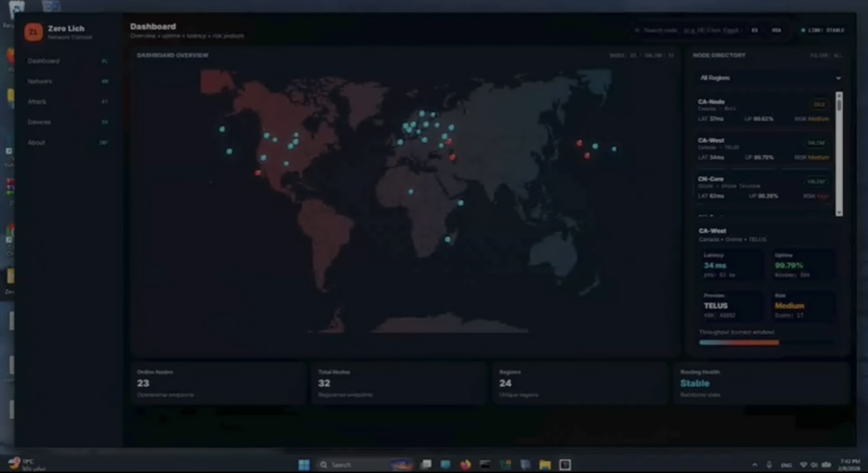This screenshot has height=473, width=868.
Task: Click the CA-Node status badge
Action: [x=819, y=104]
